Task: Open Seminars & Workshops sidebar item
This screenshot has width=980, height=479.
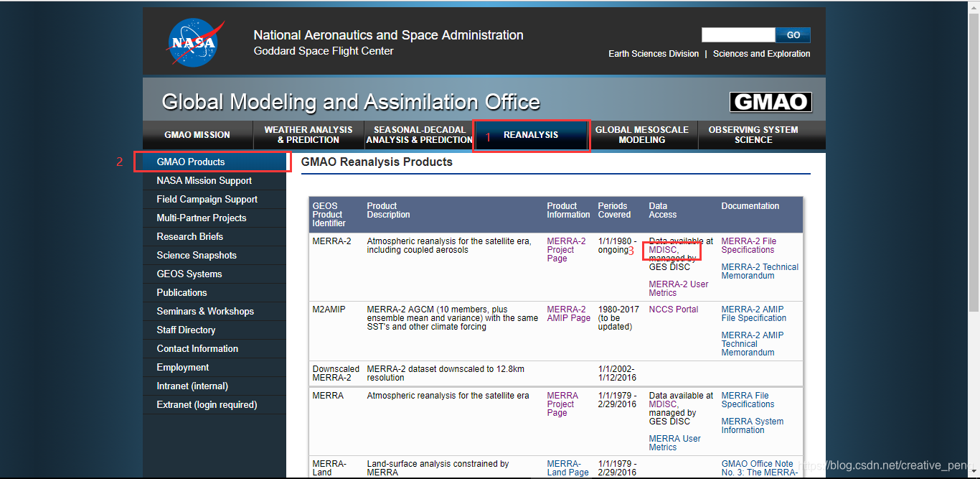Action: (215, 311)
